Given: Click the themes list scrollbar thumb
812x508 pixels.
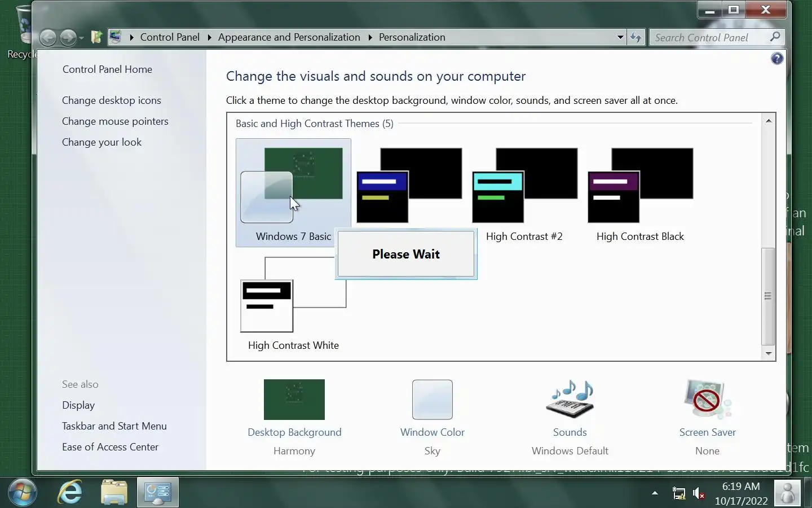Looking at the screenshot, I should click(x=768, y=296).
